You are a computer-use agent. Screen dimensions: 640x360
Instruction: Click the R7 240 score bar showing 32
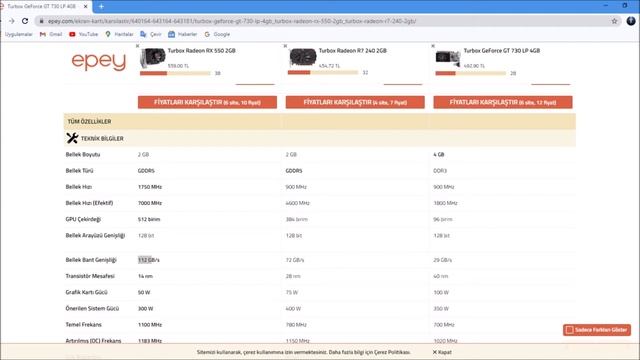pyautogui.click(x=322, y=73)
